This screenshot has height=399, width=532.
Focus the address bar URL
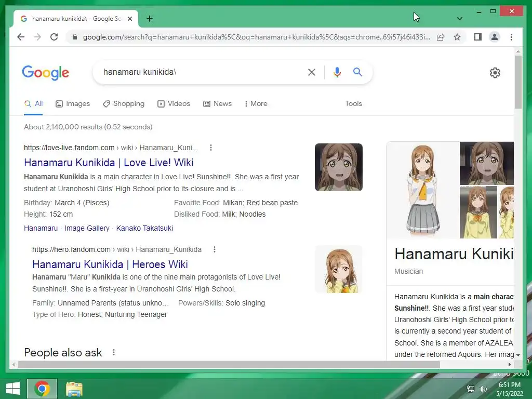[257, 37]
